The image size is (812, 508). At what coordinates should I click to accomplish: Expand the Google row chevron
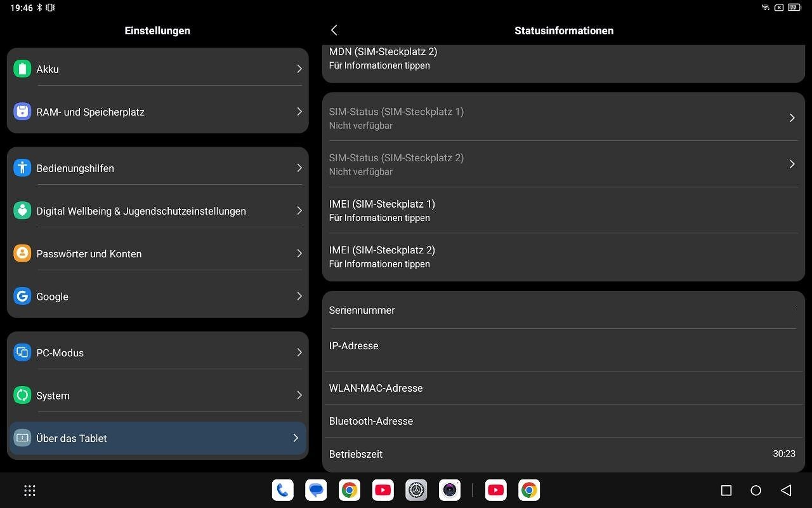[x=299, y=296]
